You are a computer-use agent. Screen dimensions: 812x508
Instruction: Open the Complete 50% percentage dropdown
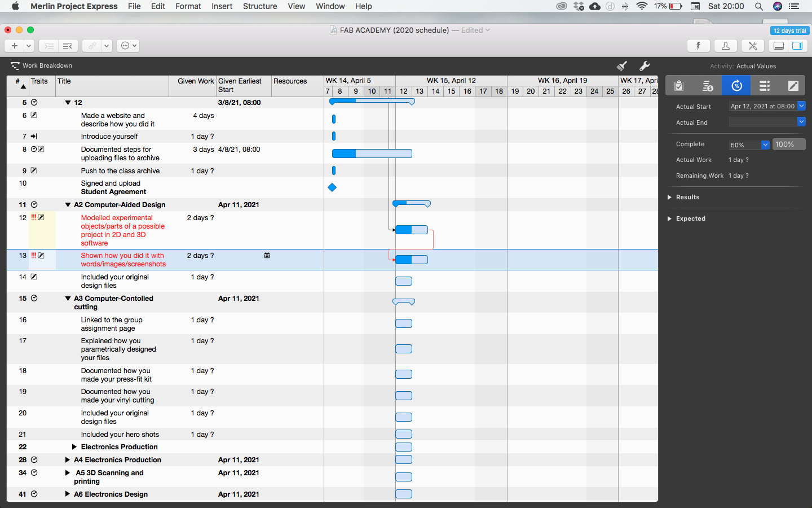click(x=765, y=144)
